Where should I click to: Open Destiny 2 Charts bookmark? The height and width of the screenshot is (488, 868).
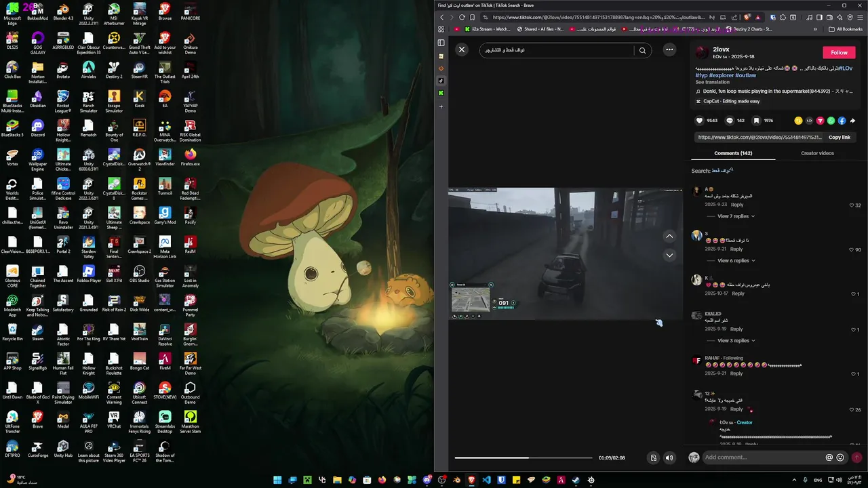(749, 29)
